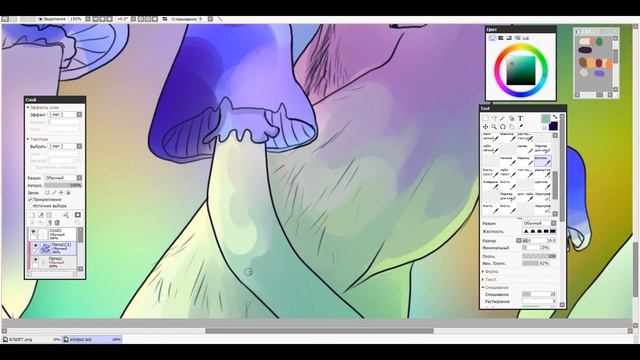Toggle the Источник выбора checkbox
This screenshot has height=360, width=640.
(x=30, y=206)
